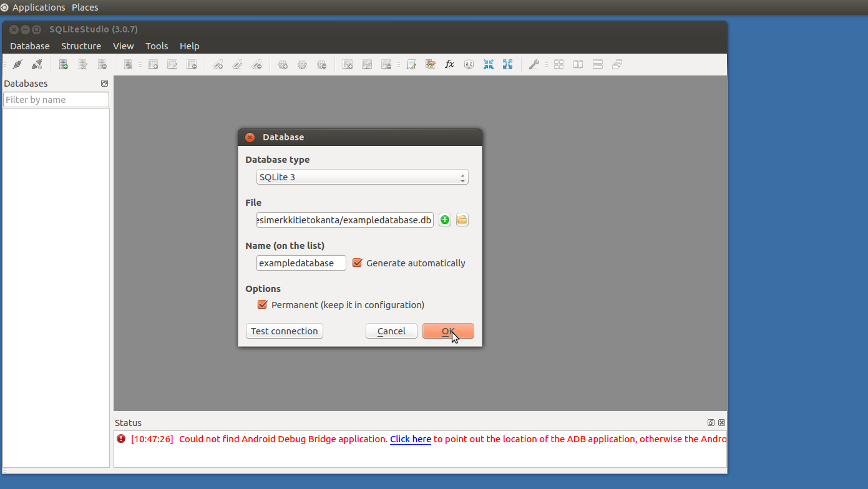
Task: Open the Structure menu
Action: tap(81, 46)
